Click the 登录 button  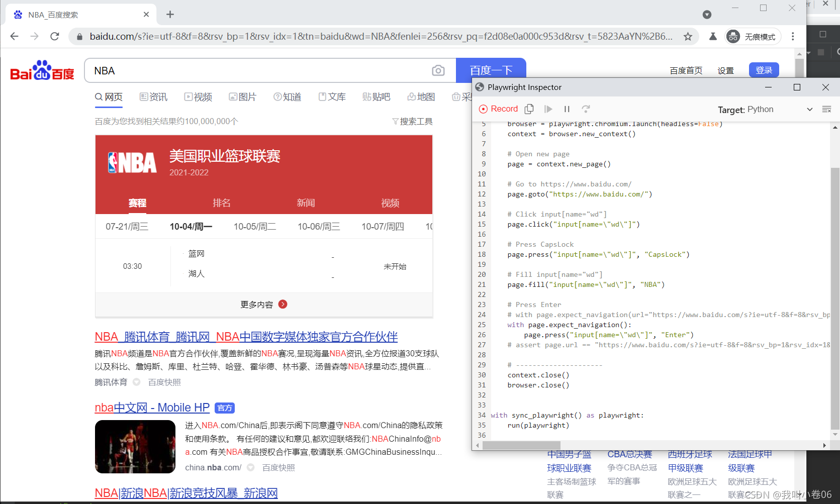click(764, 70)
